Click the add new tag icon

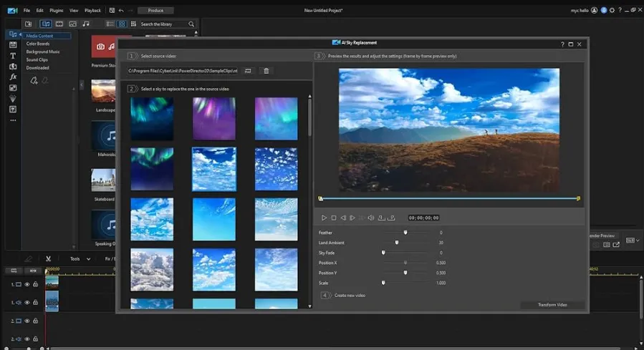[x=34, y=81]
